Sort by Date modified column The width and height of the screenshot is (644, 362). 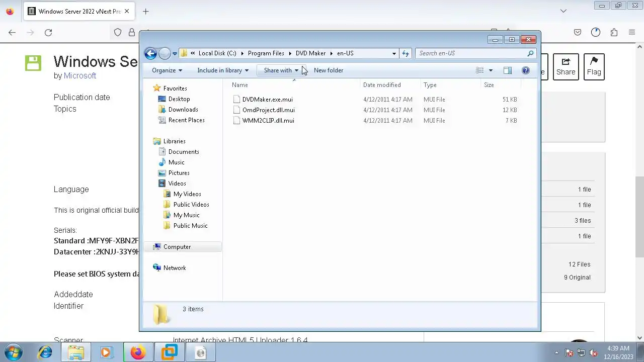pyautogui.click(x=390, y=85)
